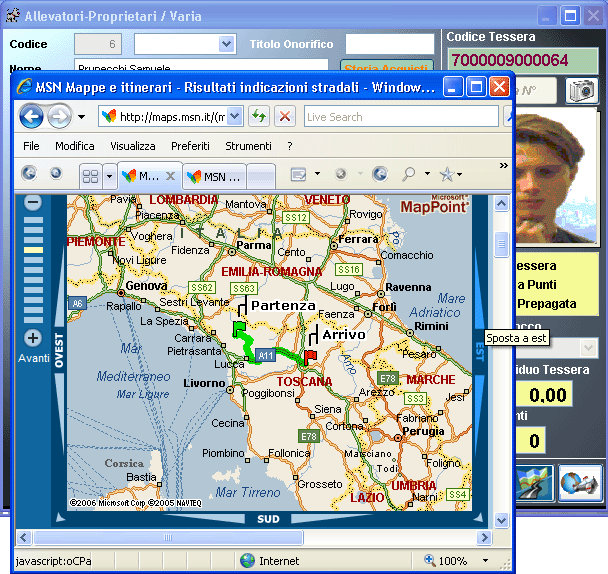Open the ? help menu
This screenshot has height=574, width=608.
click(290, 146)
